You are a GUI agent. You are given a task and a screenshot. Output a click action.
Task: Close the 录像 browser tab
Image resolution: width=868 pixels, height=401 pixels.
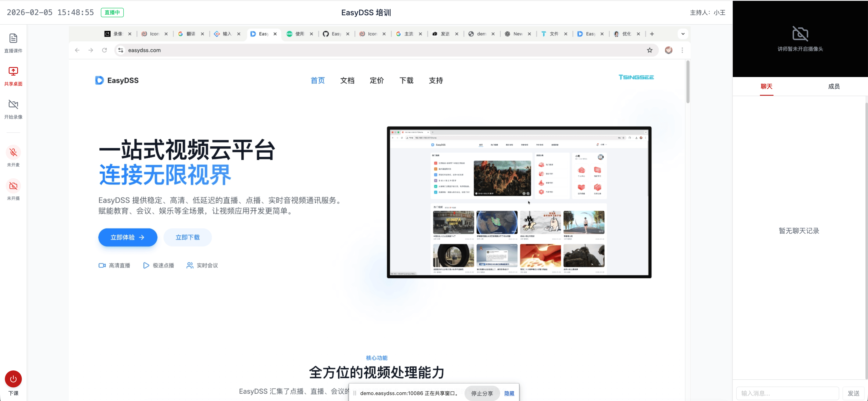click(x=130, y=34)
